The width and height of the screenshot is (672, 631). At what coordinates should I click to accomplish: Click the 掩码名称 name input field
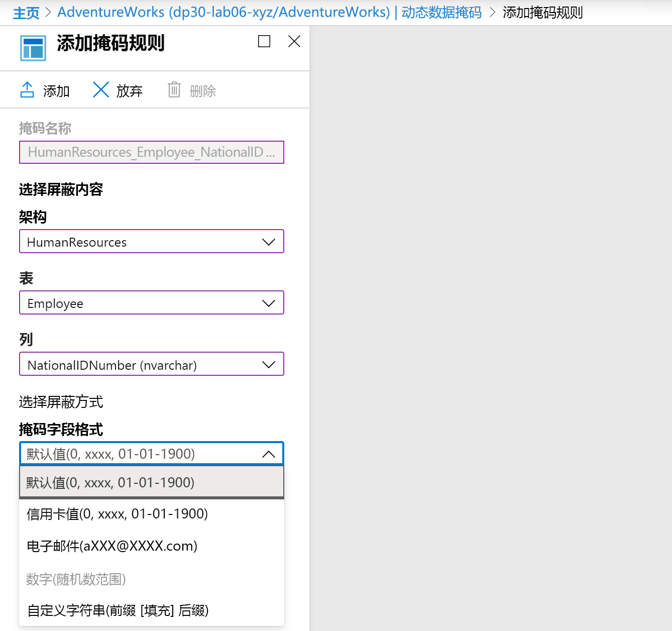(151, 152)
